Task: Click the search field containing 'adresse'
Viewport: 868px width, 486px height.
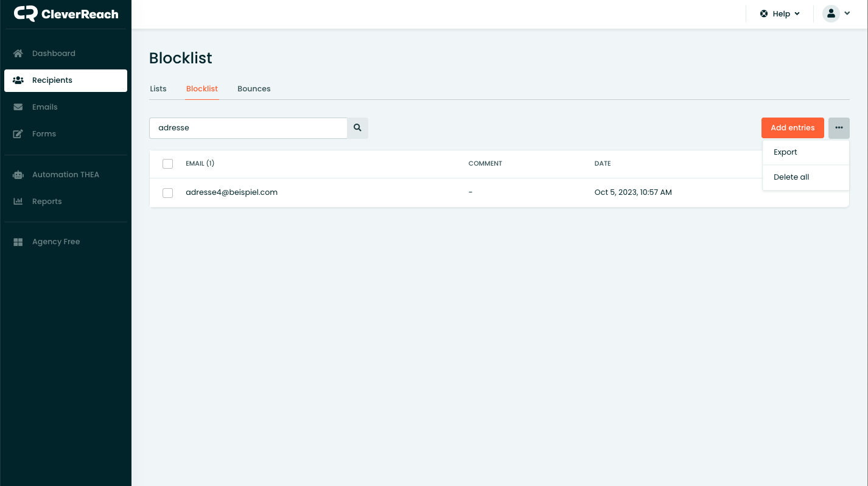Action: 248,128
